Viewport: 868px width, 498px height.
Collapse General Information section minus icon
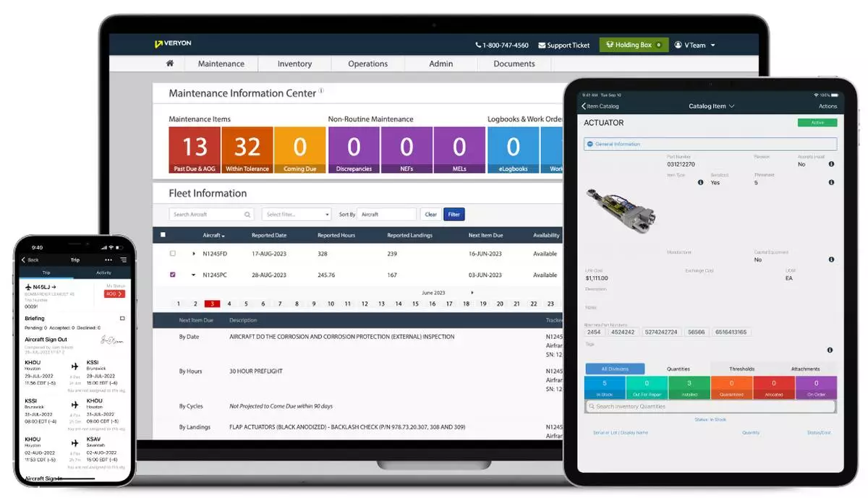[x=590, y=144]
